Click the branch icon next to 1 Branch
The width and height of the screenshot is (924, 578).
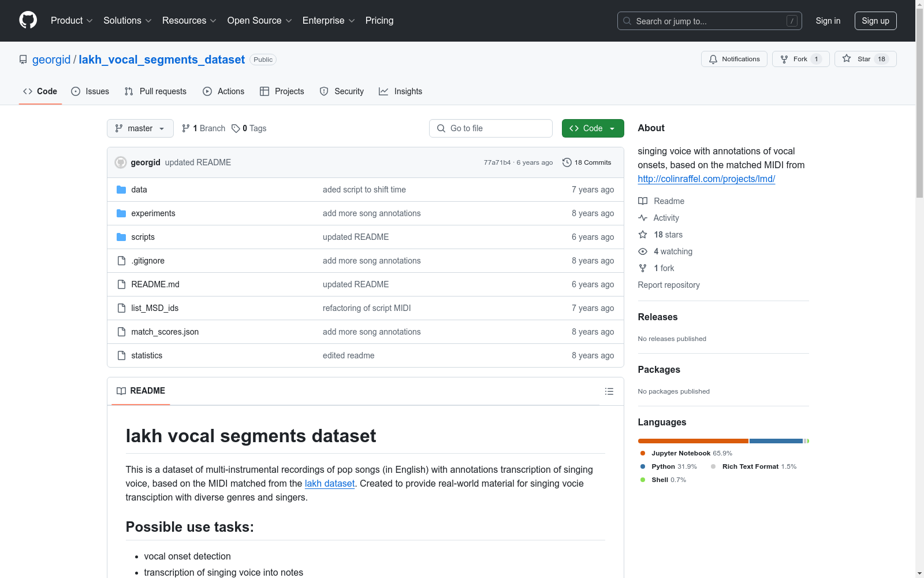[186, 128]
